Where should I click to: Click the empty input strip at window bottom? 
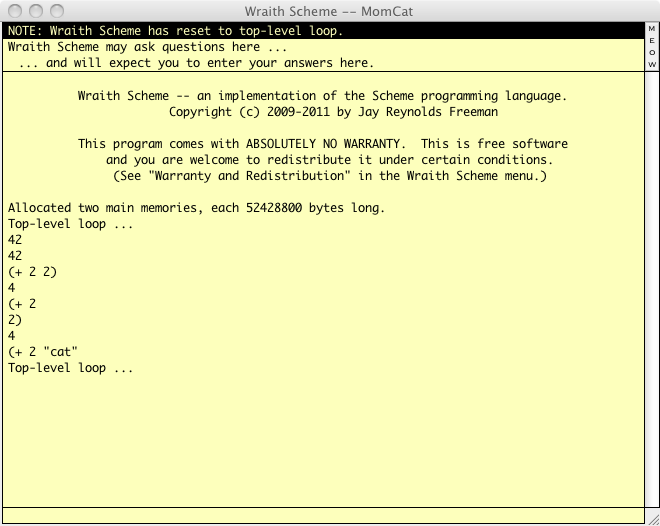[320, 515]
